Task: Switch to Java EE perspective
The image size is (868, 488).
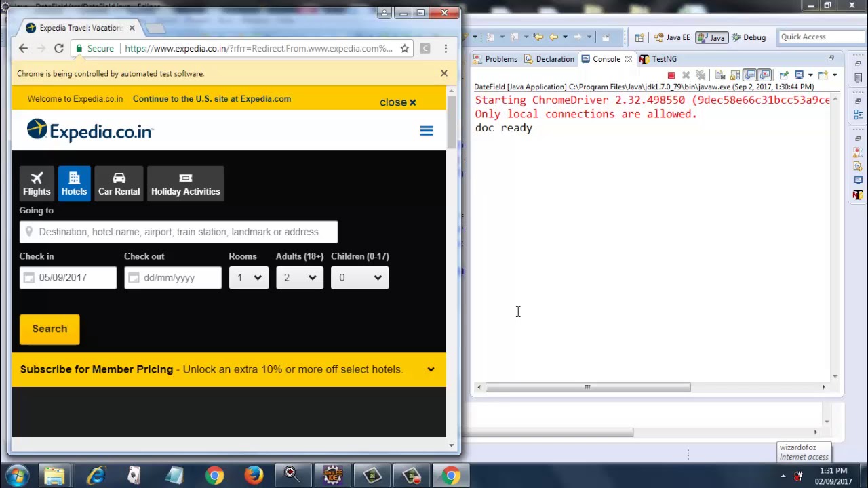Action: (672, 37)
